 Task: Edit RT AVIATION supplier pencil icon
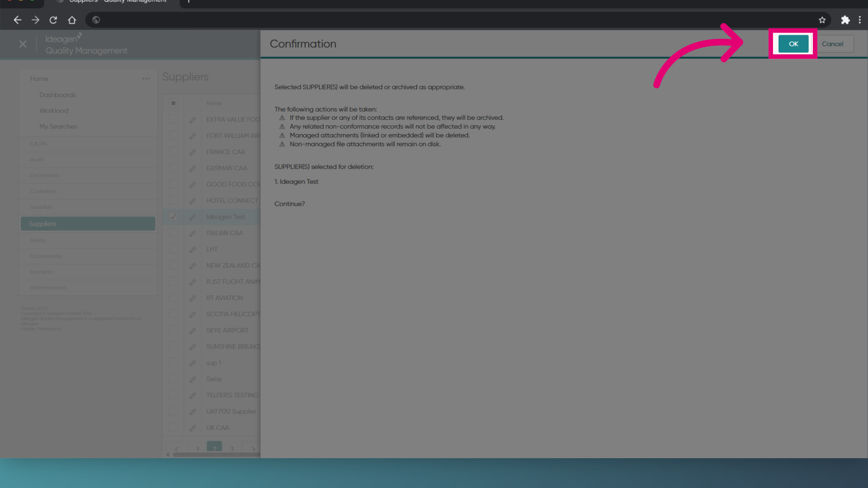click(x=193, y=298)
